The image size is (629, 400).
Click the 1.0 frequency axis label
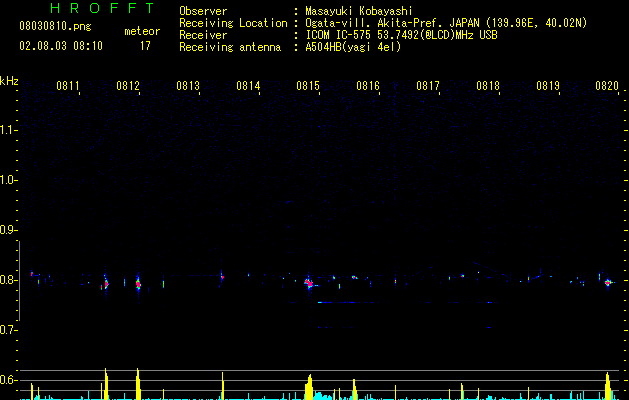tap(8, 180)
